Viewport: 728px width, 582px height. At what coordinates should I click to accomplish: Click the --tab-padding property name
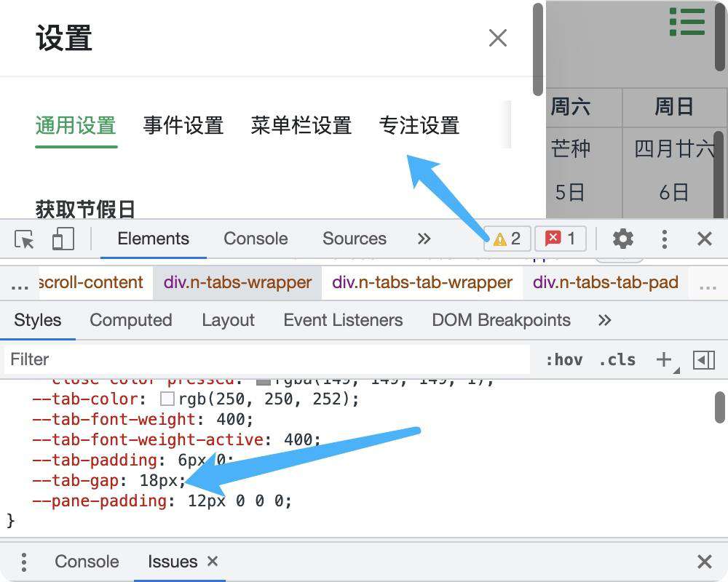(x=94, y=461)
